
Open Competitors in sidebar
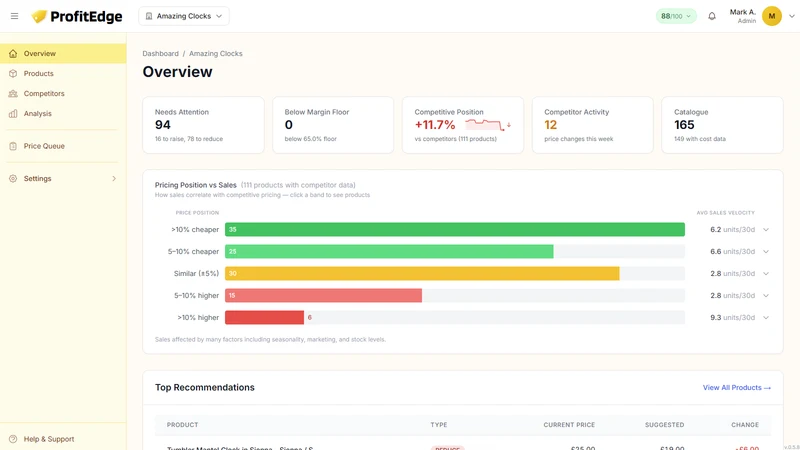[63, 93]
